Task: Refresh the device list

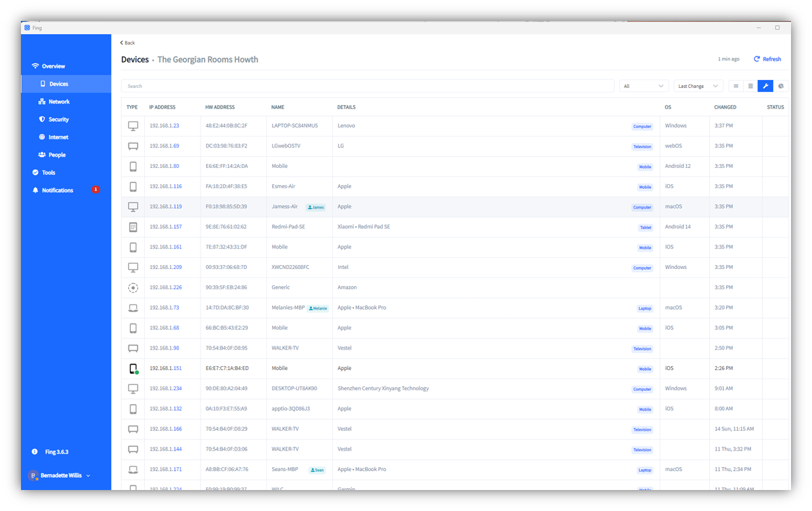Action: click(x=767, y=59)
